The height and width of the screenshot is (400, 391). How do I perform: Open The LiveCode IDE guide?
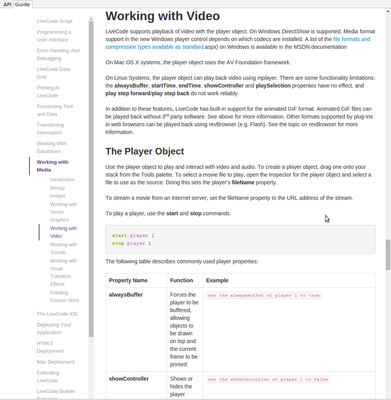pyautogui.click(x=57, y=314)
